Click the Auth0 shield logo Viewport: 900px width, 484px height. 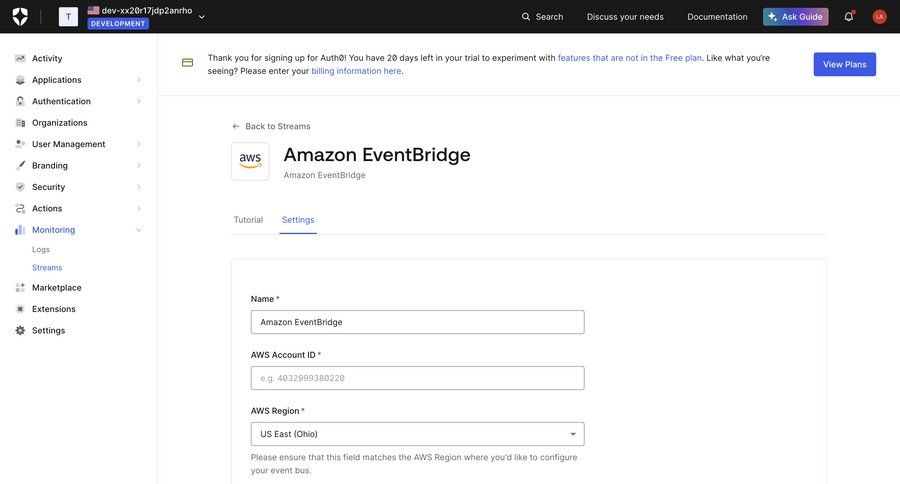click(20, 16)
